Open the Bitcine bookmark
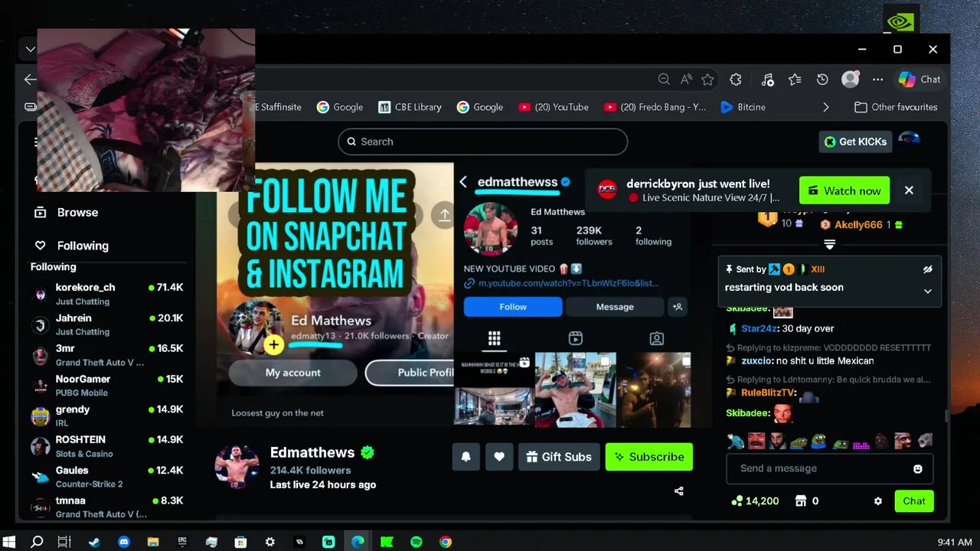Viewport: 980px width, 551px height. (x=743, y=107)
